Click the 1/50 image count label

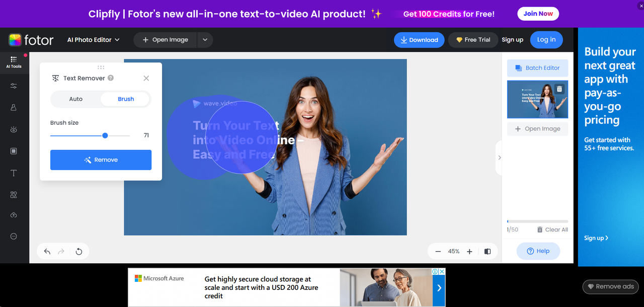click(513, 229)
